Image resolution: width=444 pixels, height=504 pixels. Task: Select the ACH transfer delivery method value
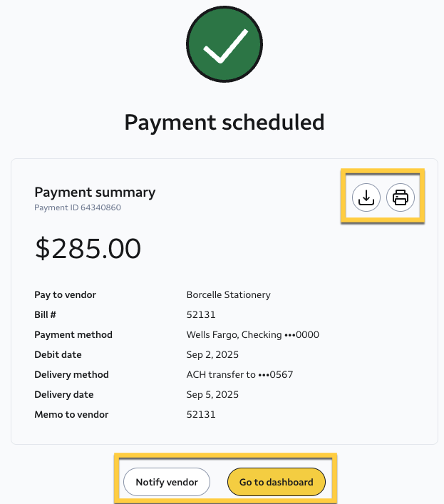point(239,374)
